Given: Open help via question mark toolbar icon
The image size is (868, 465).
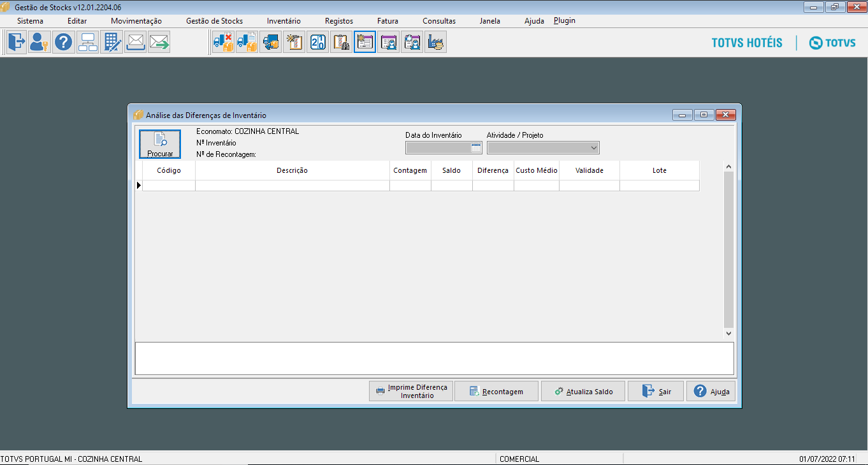Looking at the screenshot, I should click(x=63, y=42).
